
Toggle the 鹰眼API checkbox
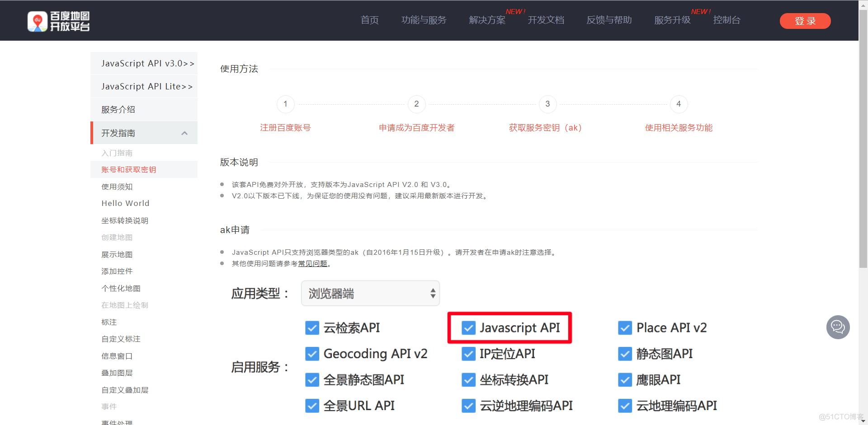(x=625, y=380)
